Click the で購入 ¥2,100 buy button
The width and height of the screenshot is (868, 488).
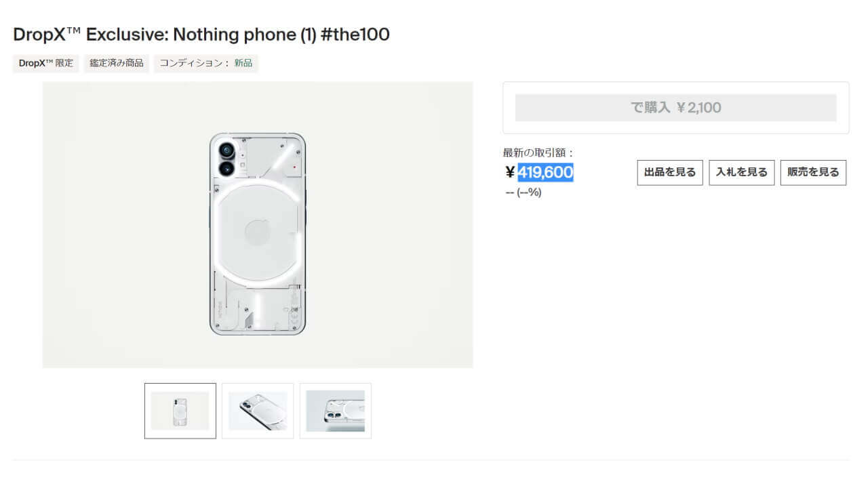click(x=675, y=107)
